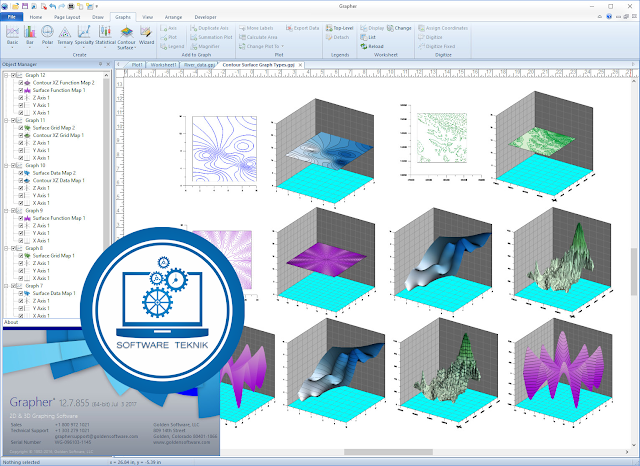Click Duplicate Axis in the ribbon
640x466 pixels.
tap(209, 28)
